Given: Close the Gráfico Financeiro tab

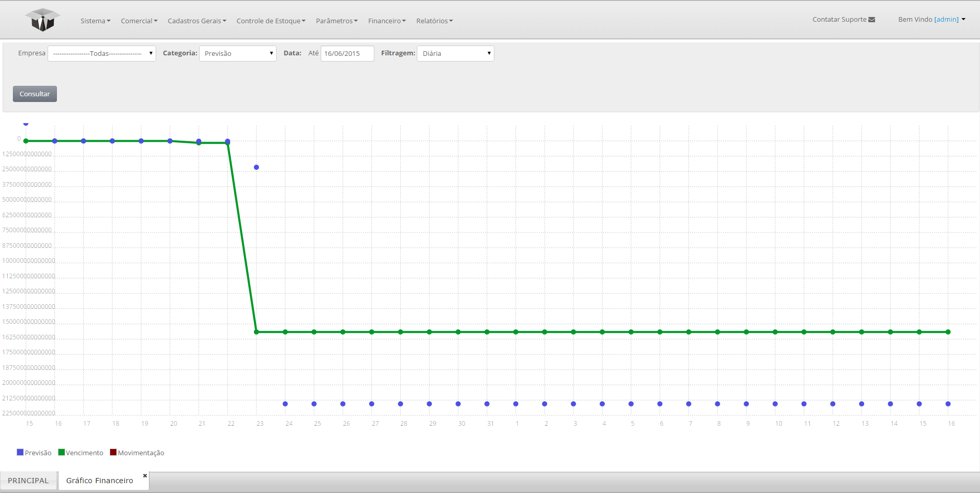Looking at the screenshot, I should tap(145, 475).
